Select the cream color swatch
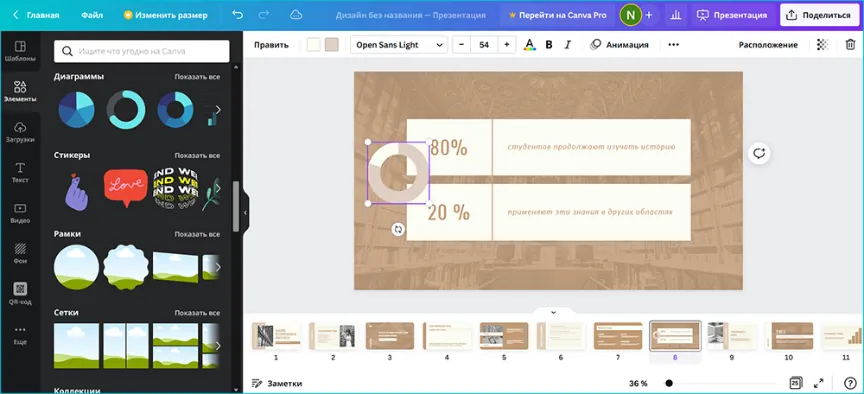Screen dimensions: 864x394 click(314, 45)
